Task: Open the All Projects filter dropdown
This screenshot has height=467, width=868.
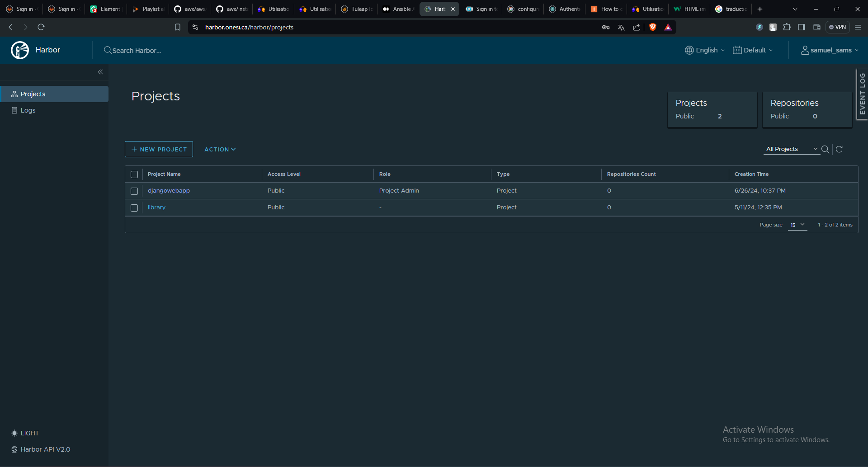Action: (792, 149)
